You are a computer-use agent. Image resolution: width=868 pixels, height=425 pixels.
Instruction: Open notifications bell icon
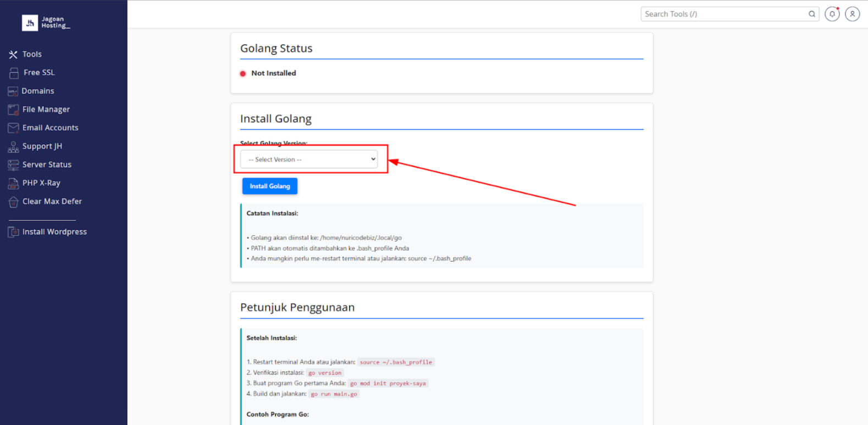[832, 14]
